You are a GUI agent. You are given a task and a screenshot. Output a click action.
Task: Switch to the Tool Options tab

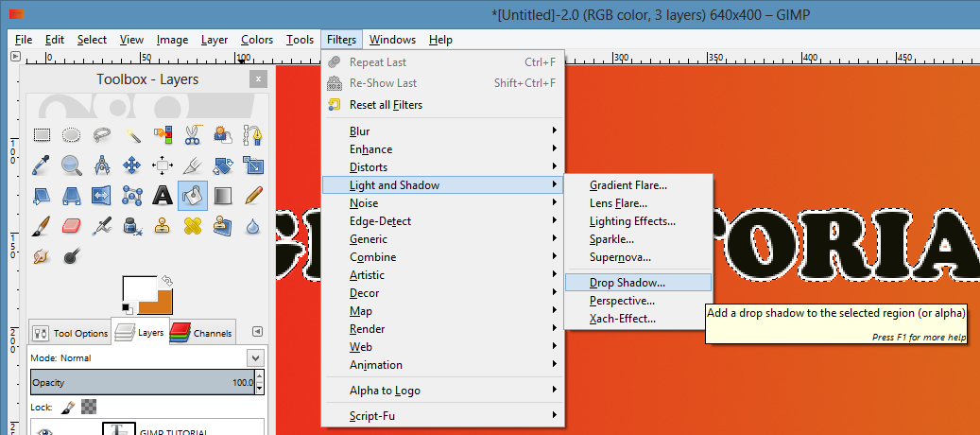point(70,333)
